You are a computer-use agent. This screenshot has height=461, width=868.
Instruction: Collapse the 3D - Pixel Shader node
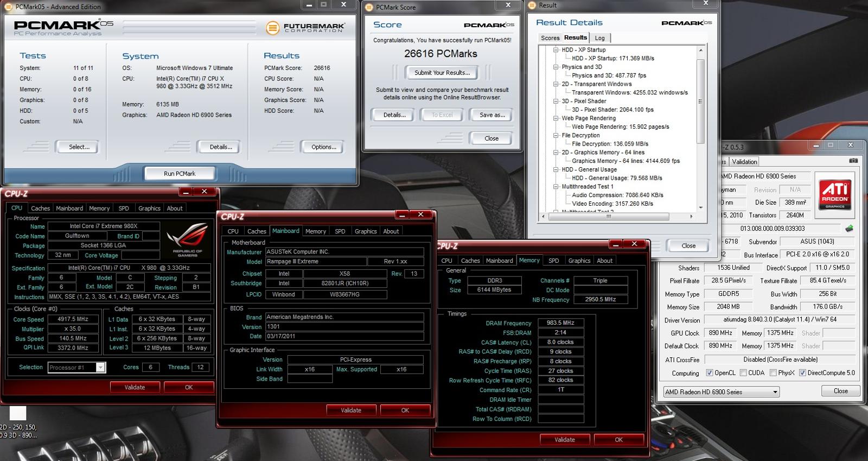(x=556, y=101)
